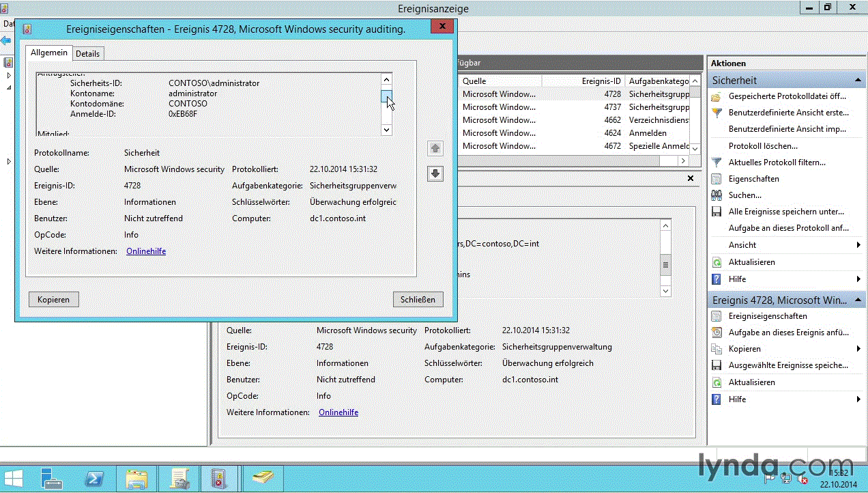Viewport: 868px width, 493px height.
Task: Click the blue back arrow in the Ereignisanzeige toolbar
Action: pos(6,41)
